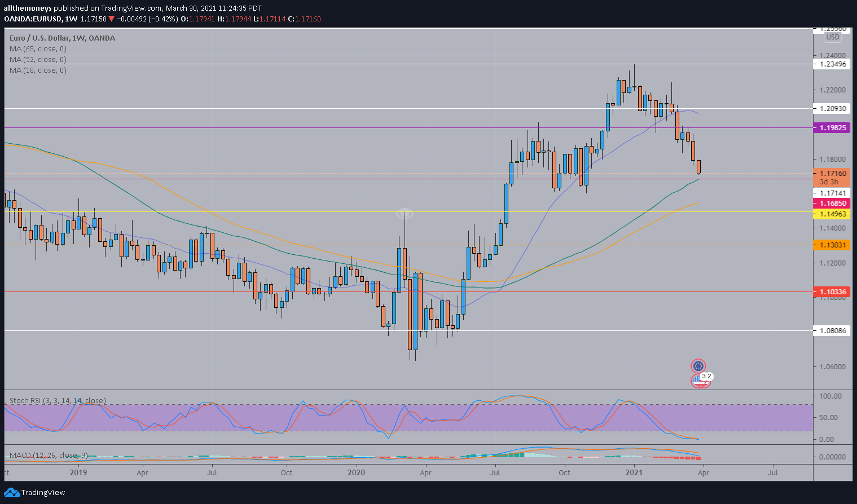The width and height of the screenshot is (857, 504).
Task: Open the EU flag economic event marker
Action: click(x=698, y=366)
